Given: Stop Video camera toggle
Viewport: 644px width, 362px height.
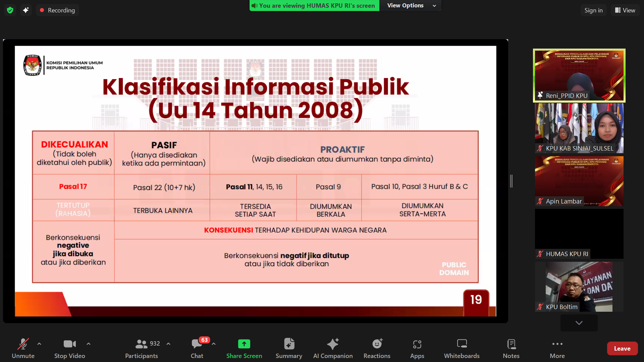Looking at the screenshot, I should pyautogui.click(x=69, y=344).
